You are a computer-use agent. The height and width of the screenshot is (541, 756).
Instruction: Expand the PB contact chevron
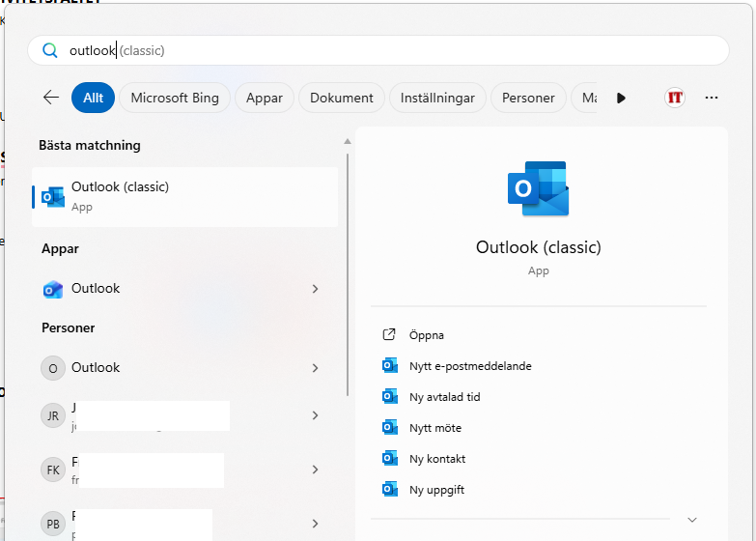pyautogui.click(x=315, y=524)
